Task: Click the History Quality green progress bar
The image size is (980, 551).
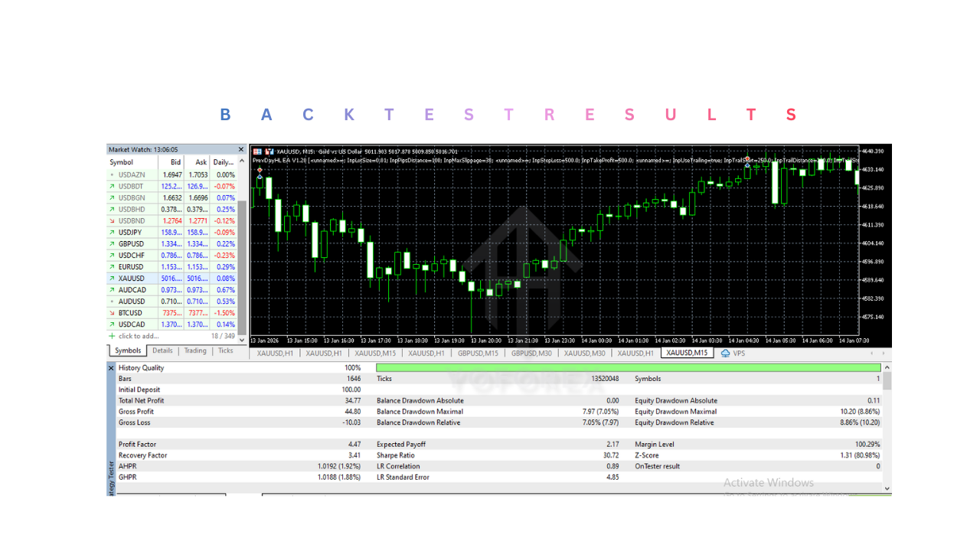Action: (x=629, y=368)
